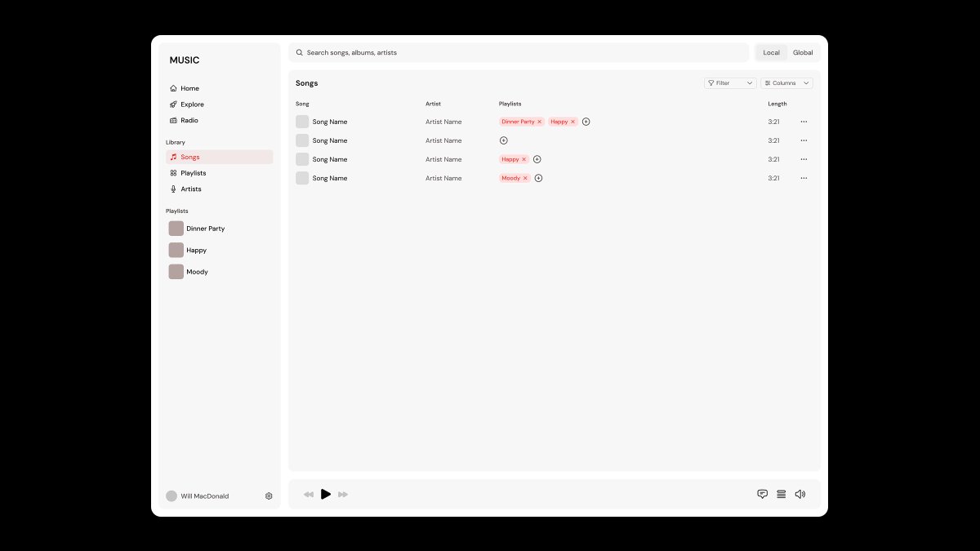980x551 pixels.
Task: Click the first song's album art thumbnail
Action: 302,122
